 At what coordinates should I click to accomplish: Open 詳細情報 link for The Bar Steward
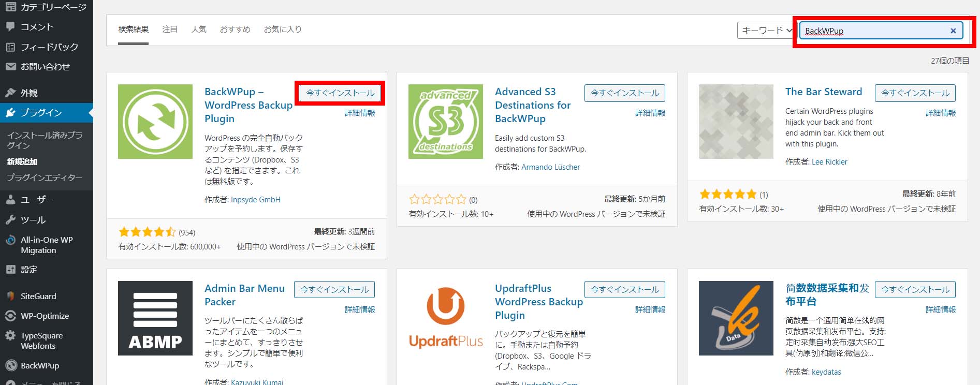coord(940,113)
